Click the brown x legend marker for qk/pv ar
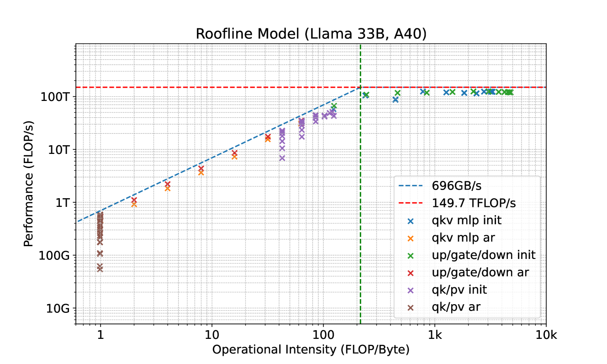The width and height of the screenshot is (607, 364). pyautogui.click(x=410, y=307)
